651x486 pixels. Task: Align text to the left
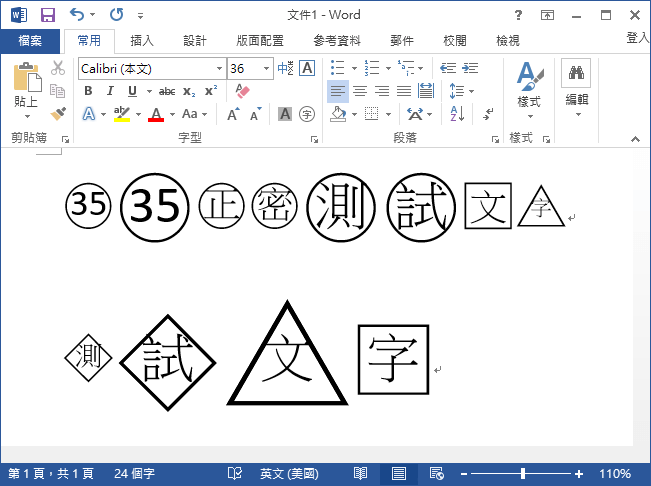tap(338, 91)
